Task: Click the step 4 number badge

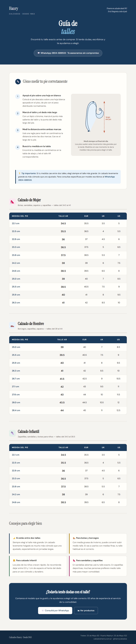Action: pyautogui.click(x=18, y=147)
